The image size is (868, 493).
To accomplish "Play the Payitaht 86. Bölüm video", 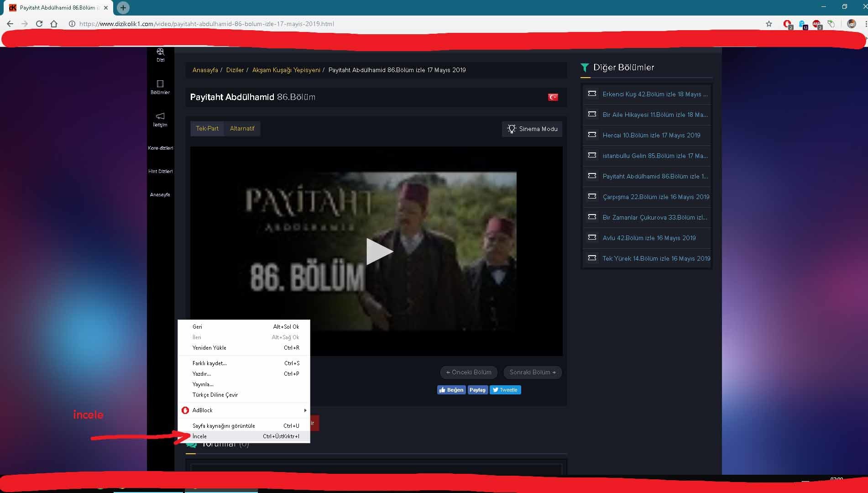I will (379, 251).
